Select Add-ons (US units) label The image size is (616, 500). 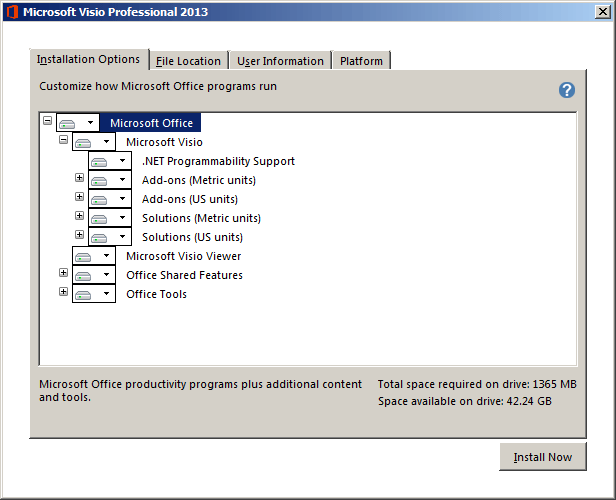190,199
